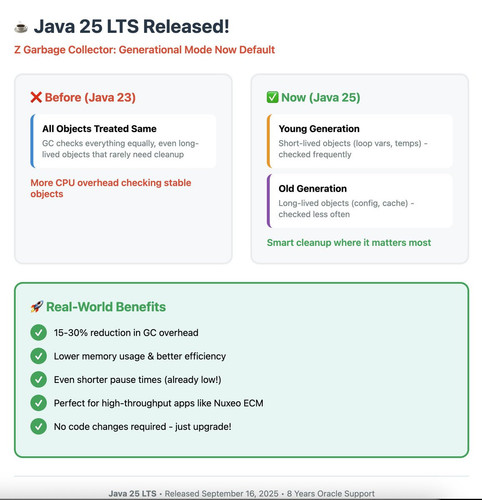Click the 'GC checks everything equally' description
482x500 pixels.
[x=120, y=149]
